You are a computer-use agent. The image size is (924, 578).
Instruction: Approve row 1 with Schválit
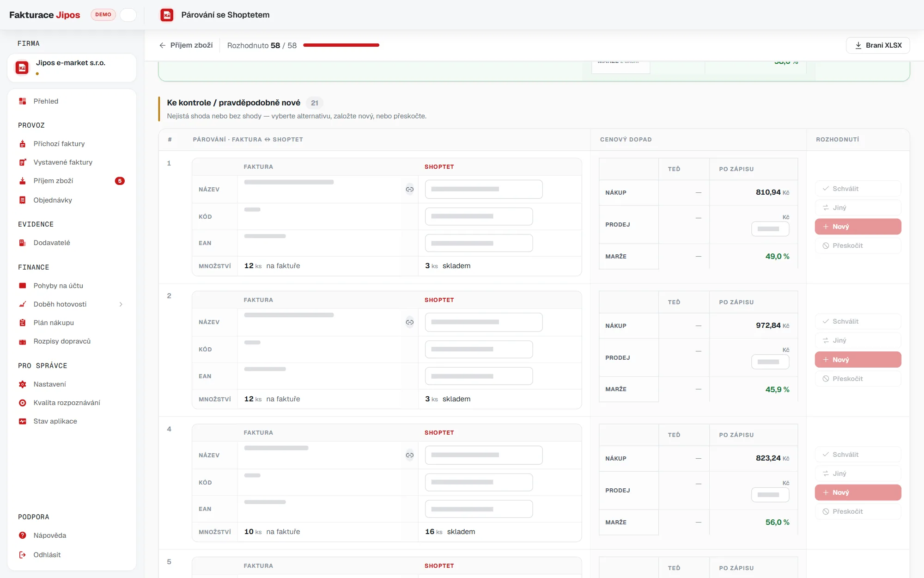coord(858,189)
